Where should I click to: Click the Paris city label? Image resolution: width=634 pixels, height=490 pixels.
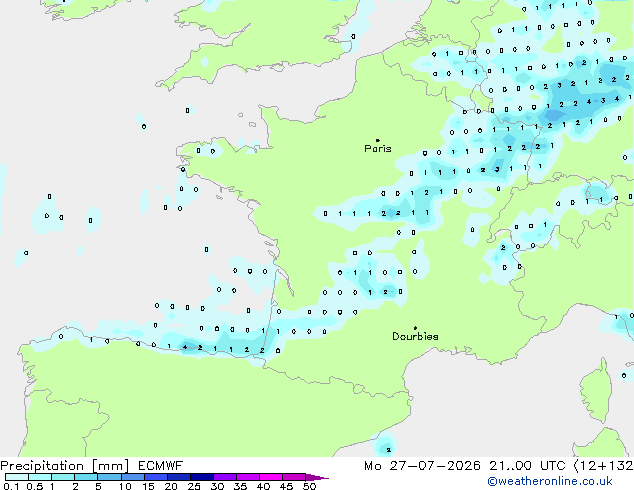click(378, 149)
